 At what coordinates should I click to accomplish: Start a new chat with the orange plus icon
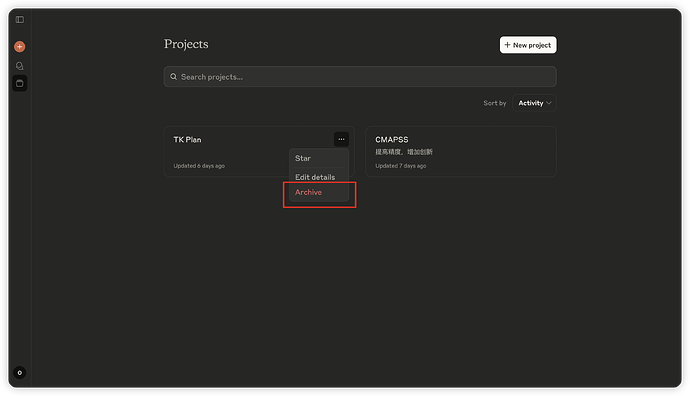20,46
